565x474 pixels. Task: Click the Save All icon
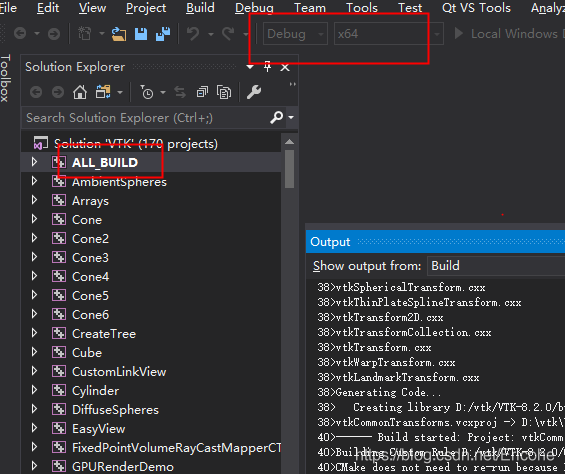click(x=163, y=34)
